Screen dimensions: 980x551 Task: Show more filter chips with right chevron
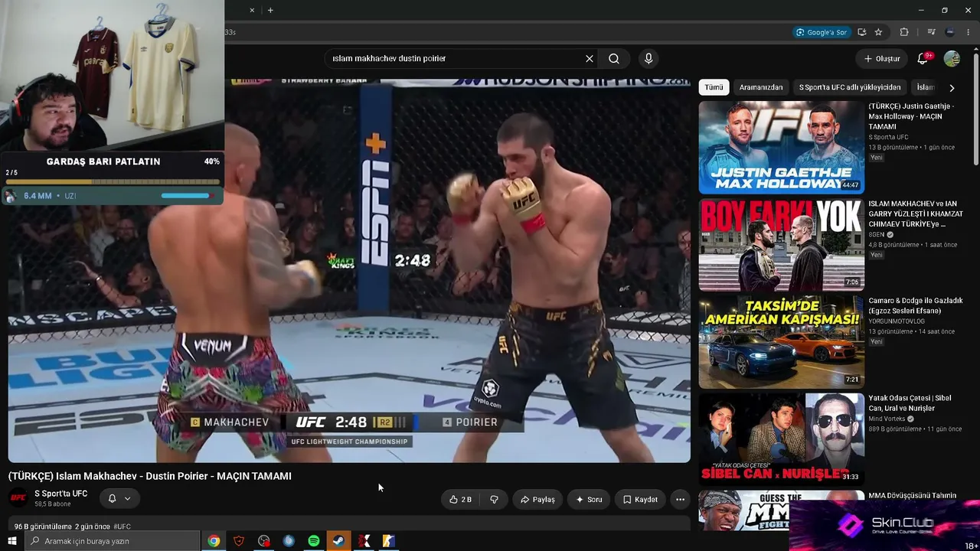pyautogui.click(x=952, y=88)
